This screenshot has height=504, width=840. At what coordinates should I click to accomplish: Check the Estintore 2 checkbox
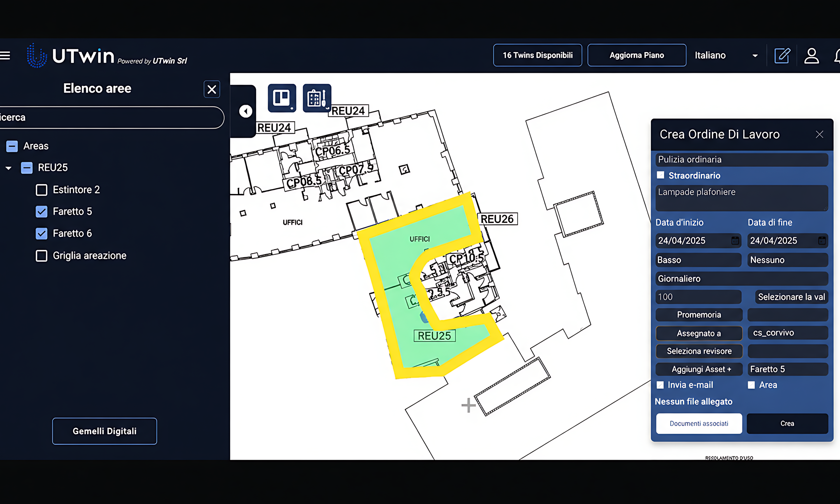(x=41, y=190)
